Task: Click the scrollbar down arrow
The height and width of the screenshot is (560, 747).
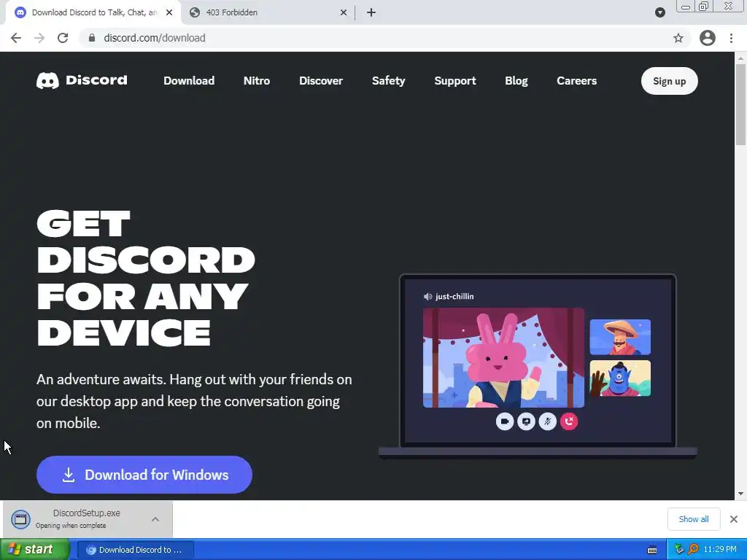Action: tap(740, 494)
